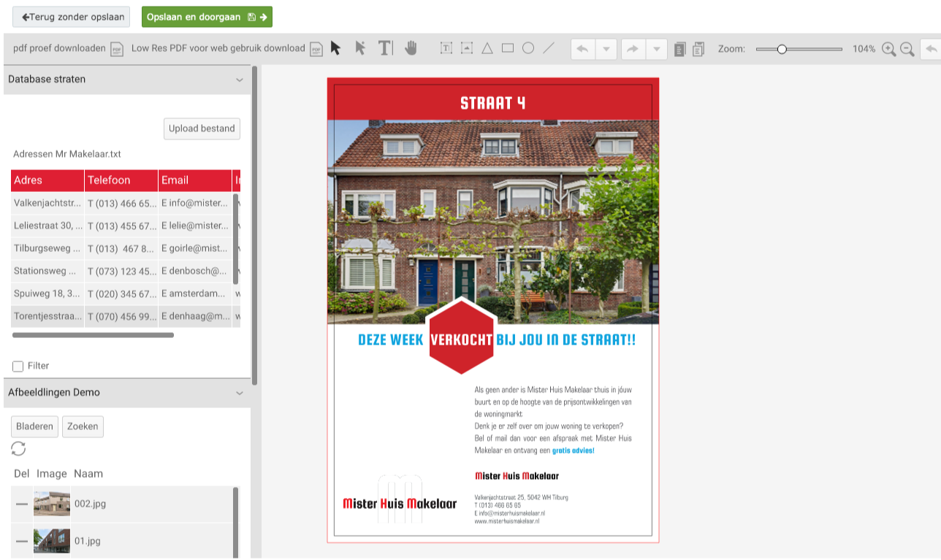This screenshot has width=941, height=560.
Task: Choose the circle shape tool
Action: tap(528, 48)
